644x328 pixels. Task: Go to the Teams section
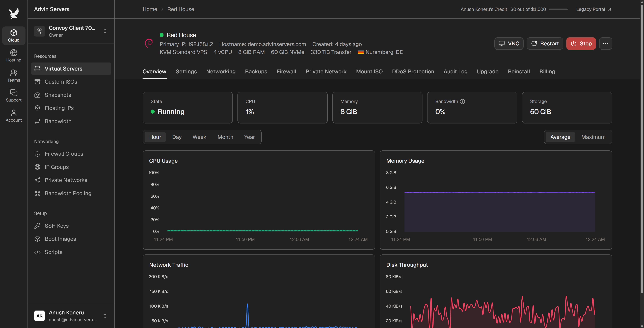point(14,76)
